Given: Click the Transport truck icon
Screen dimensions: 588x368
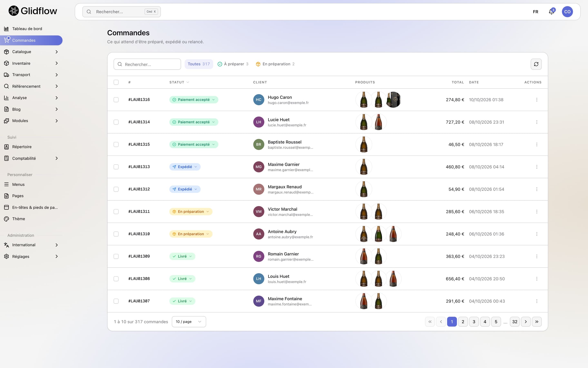Looking at the screenshot, I should (7, 75).
